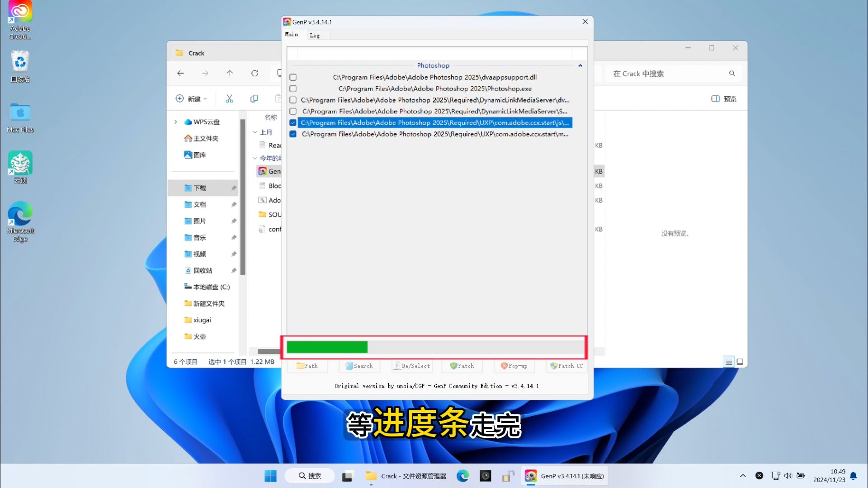
Task: Switch explorer to large icons view
Action: [x=740, y=362]
